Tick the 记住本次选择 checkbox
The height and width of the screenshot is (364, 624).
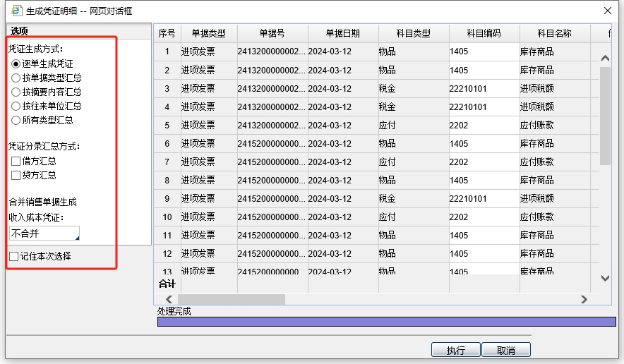[14, 256]
